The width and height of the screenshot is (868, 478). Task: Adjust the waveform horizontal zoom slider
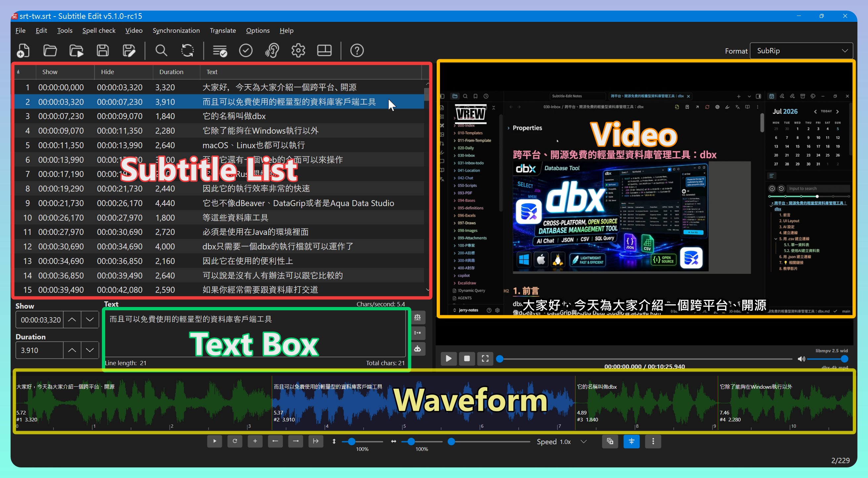(x=422, y=442)
